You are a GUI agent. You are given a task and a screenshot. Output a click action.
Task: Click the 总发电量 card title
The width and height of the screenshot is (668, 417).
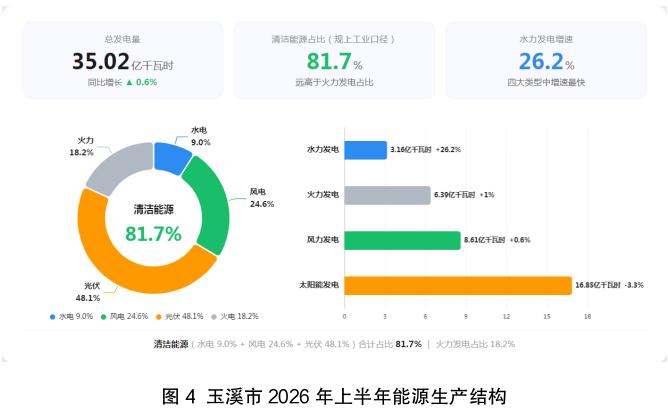(x=122, y=39)
